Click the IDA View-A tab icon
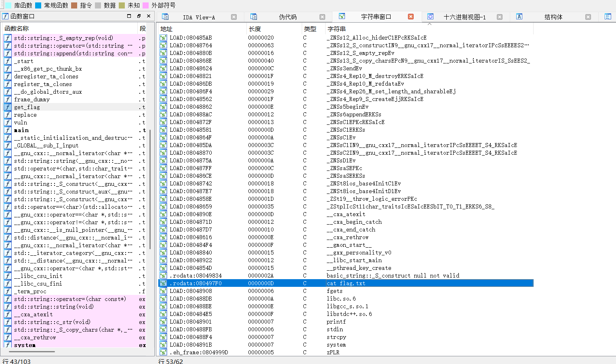The width and height of the screenshot is (616, 364). pyautogui.click(x=165, y=17)
